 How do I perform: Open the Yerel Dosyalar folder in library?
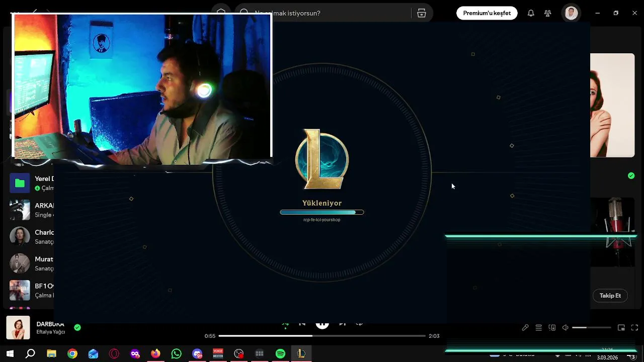click(31, 183)
